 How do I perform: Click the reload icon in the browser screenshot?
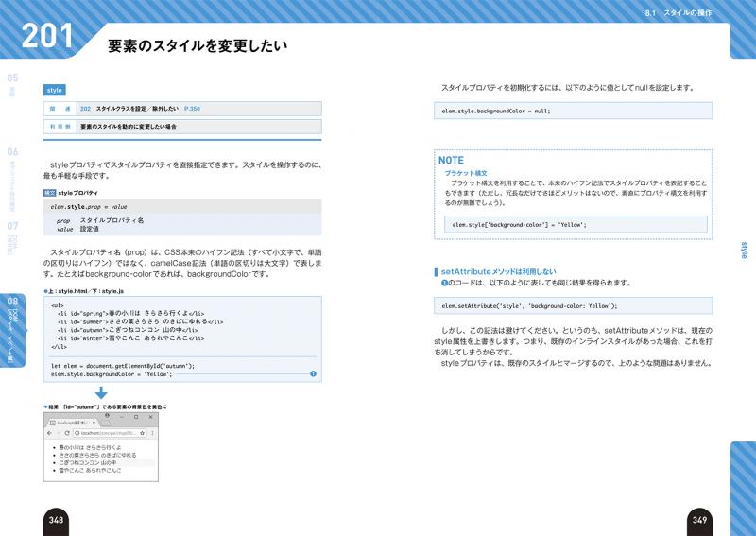pos(67,433)
